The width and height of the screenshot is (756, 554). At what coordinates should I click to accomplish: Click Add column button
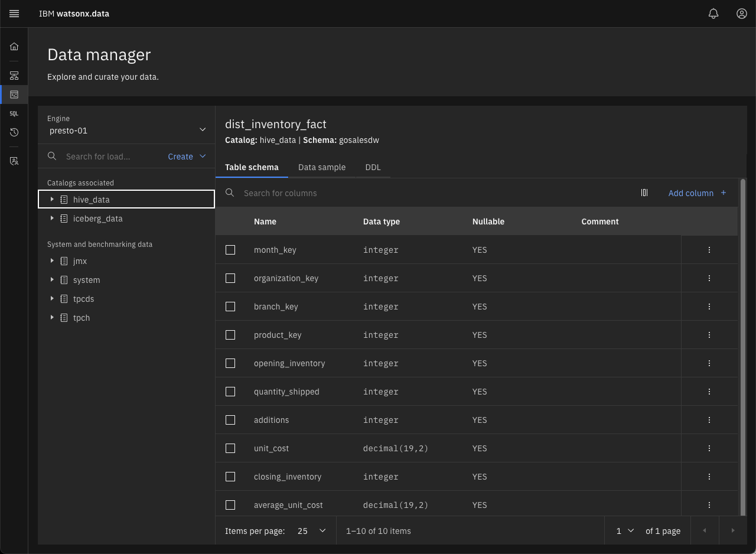tap(698, 193)
